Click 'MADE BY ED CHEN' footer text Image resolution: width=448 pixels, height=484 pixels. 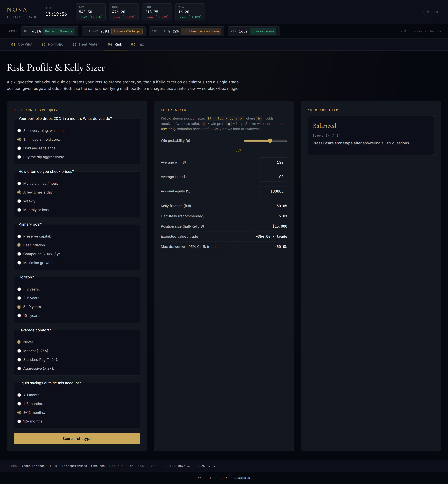click(213, 478)
